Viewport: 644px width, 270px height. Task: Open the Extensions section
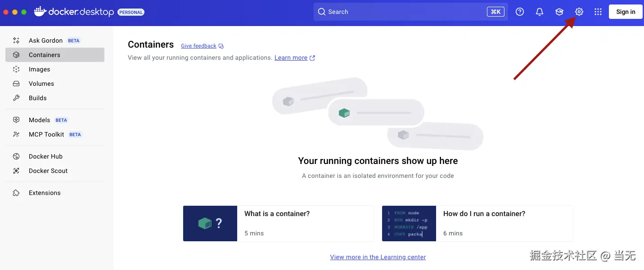point(45,192)
